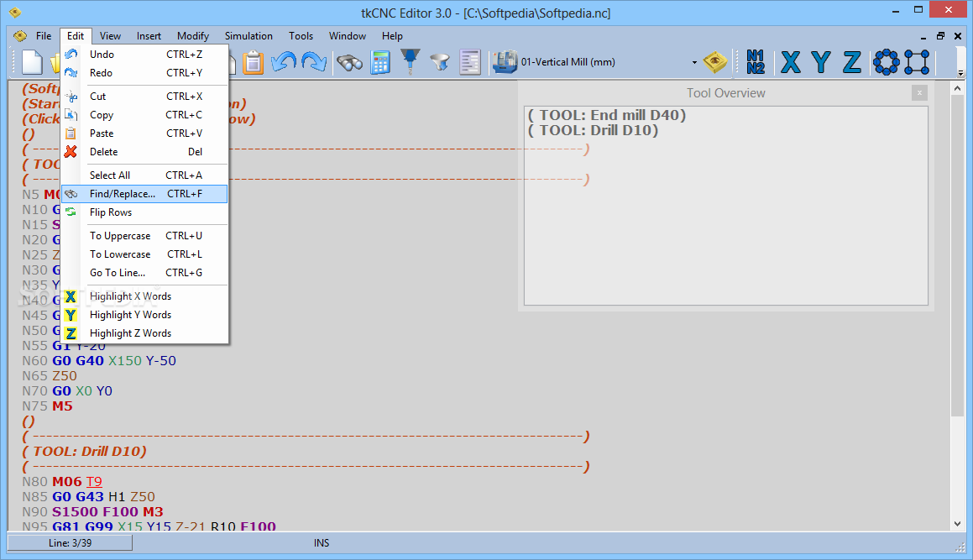Click the Undo arrow toolbar icon
973x560 pixels.
coord(285,62)
